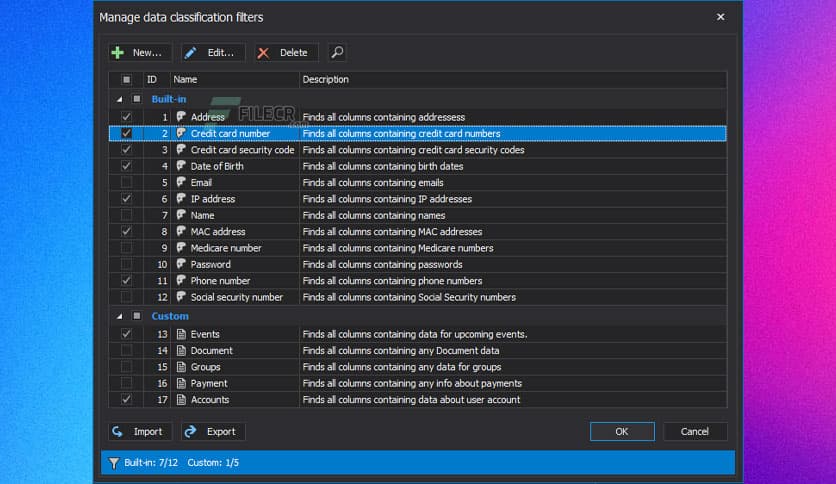Click the icon beside Date of Birth
The image size is (836, 484).
tap(181, 165)
